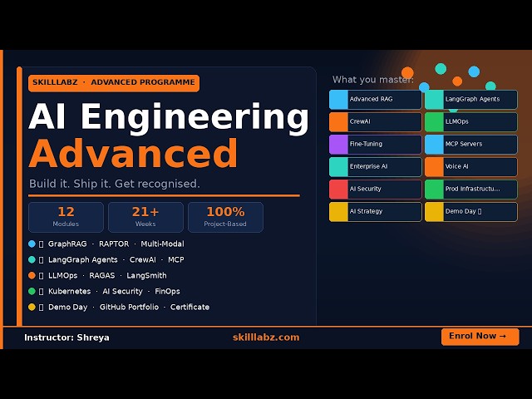Click the text 'LangSmith'
The image size is (532, 399).
[x=146, y=276]
